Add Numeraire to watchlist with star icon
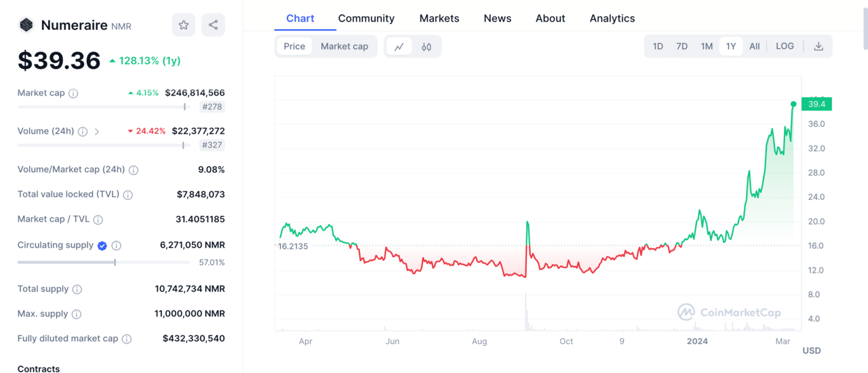The image size is (868, 373). pos(183,25)
